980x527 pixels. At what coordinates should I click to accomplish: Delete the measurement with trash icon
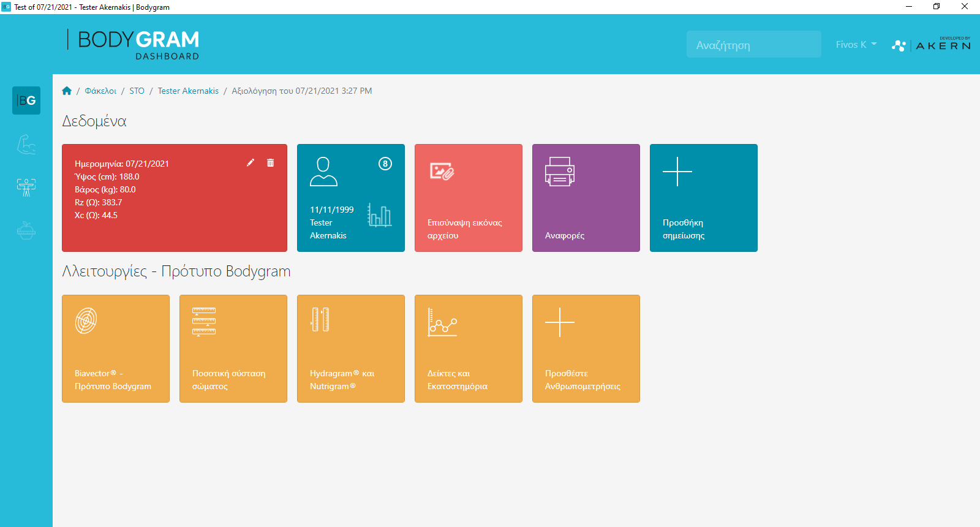coord(271,162)
